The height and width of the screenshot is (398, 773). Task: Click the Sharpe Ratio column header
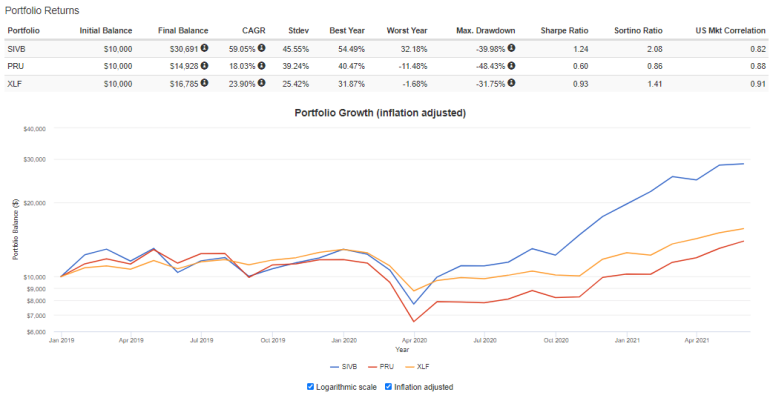pyautogui.click(x=564, y=31)
